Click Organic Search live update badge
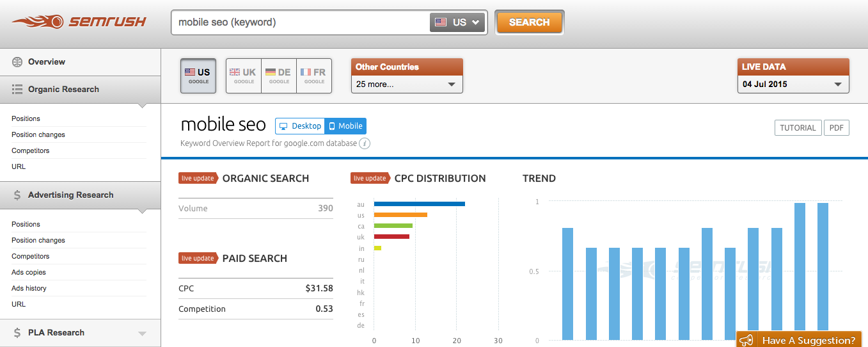Screen dimensions: 868x347 tap(197, 179)
